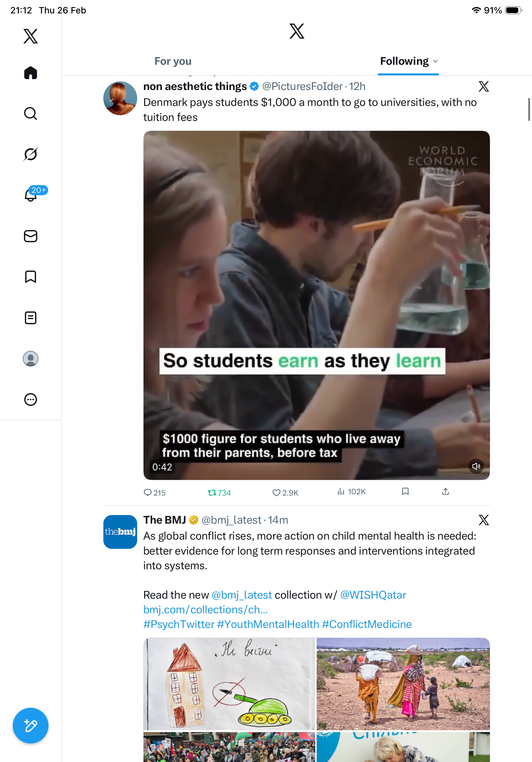Open Bookmarks in the sidebar
532x762 pixels.
coord(31,277)
